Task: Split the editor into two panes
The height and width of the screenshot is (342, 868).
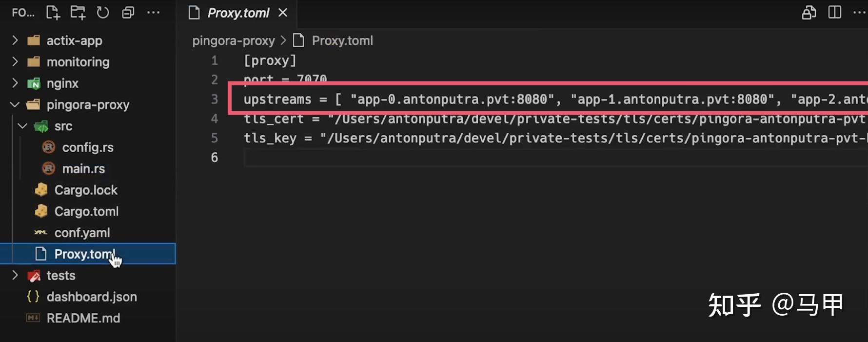Action: coord(834,13)
